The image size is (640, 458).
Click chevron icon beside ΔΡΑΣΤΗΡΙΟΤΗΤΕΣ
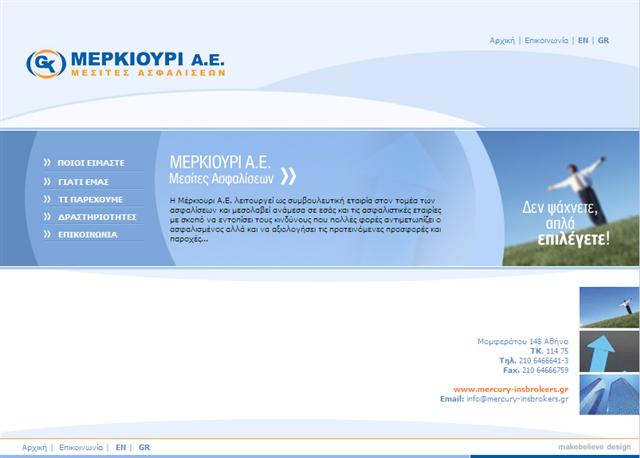[47, 217]
